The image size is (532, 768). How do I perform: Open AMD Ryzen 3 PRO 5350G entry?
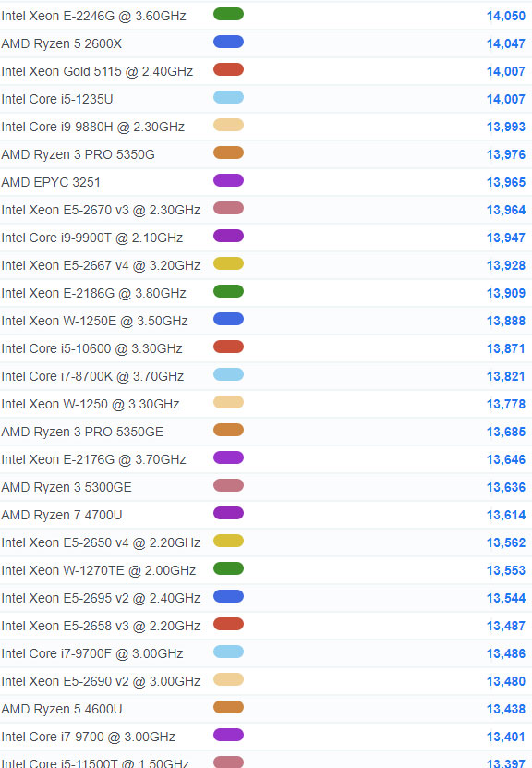click(78, 154)
